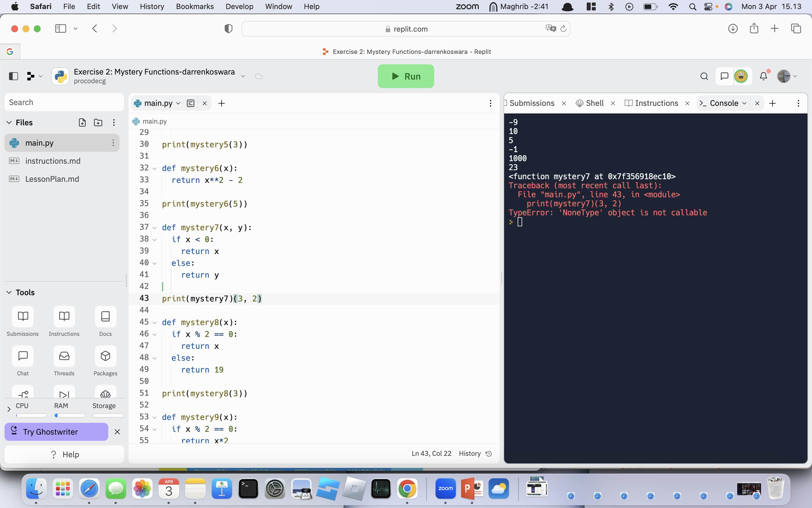Open Safari privacy shield icon
The width and height of the screenshot is (812, 508).
click(228, 29)
